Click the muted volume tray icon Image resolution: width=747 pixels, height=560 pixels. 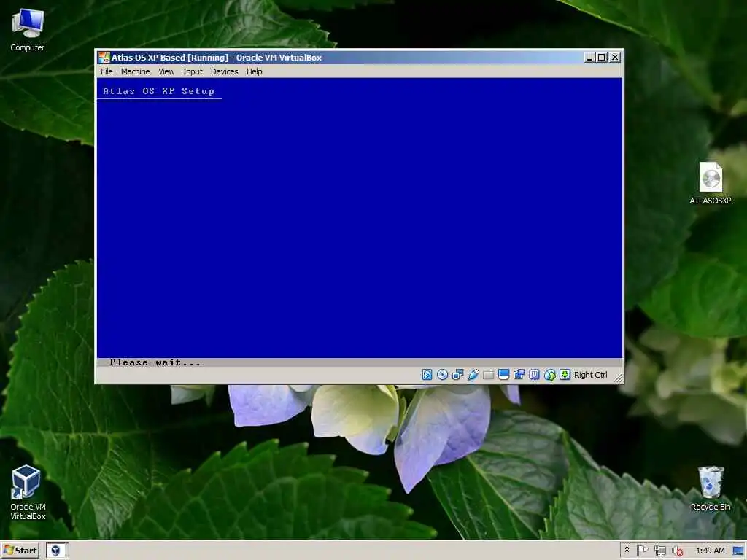point(677,551)
